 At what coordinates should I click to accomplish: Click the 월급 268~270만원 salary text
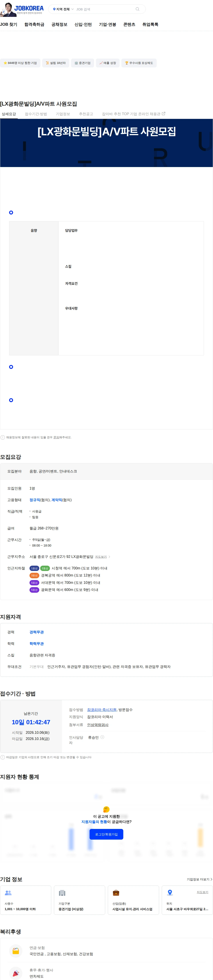coord(44,528)
